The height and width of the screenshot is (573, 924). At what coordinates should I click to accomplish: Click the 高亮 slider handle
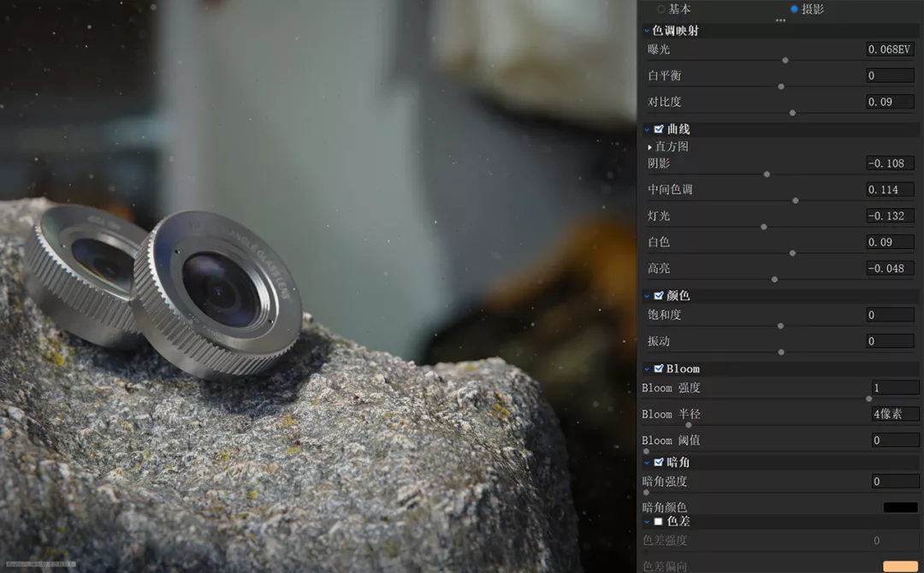tap(775, 279)
